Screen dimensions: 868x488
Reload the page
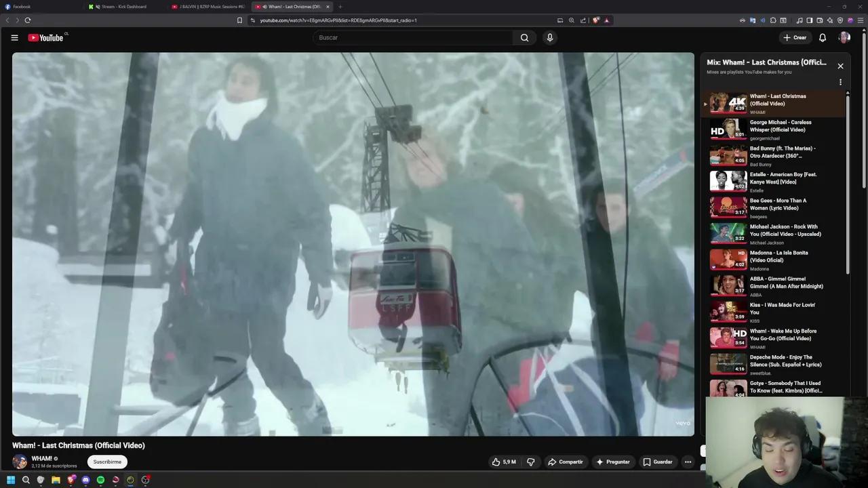pos(28,20)
